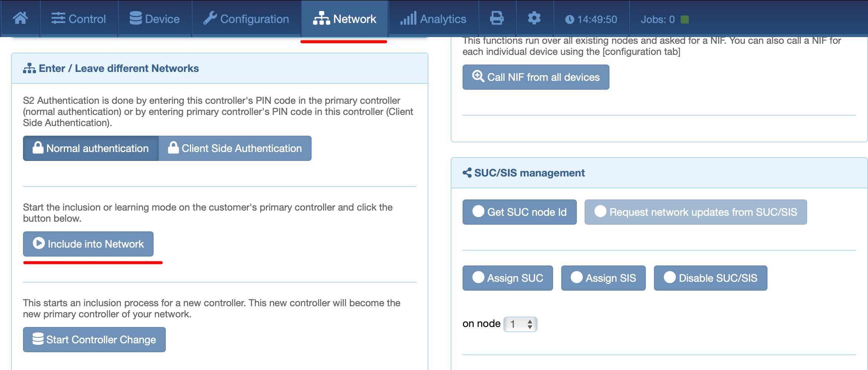Click the sitemap icon in panel heading
This screenshot has width=868, height=370.
pyautogui.click(x=29, y=68)
